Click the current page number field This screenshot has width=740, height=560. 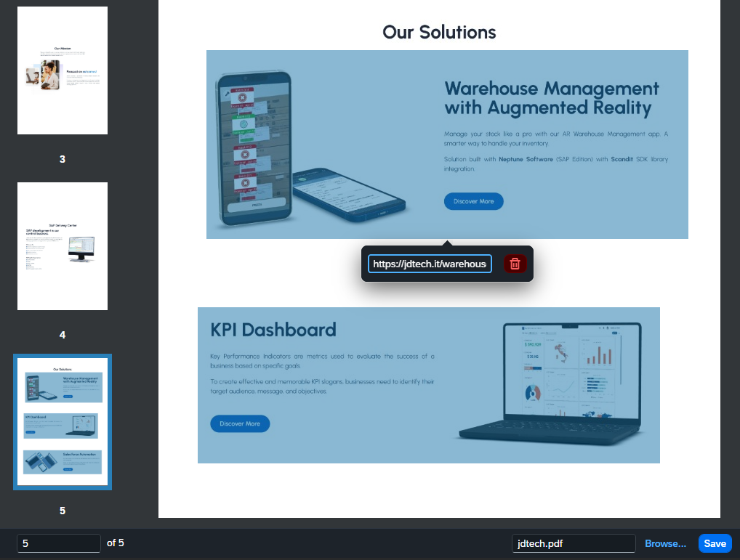(x=59, y=543)
